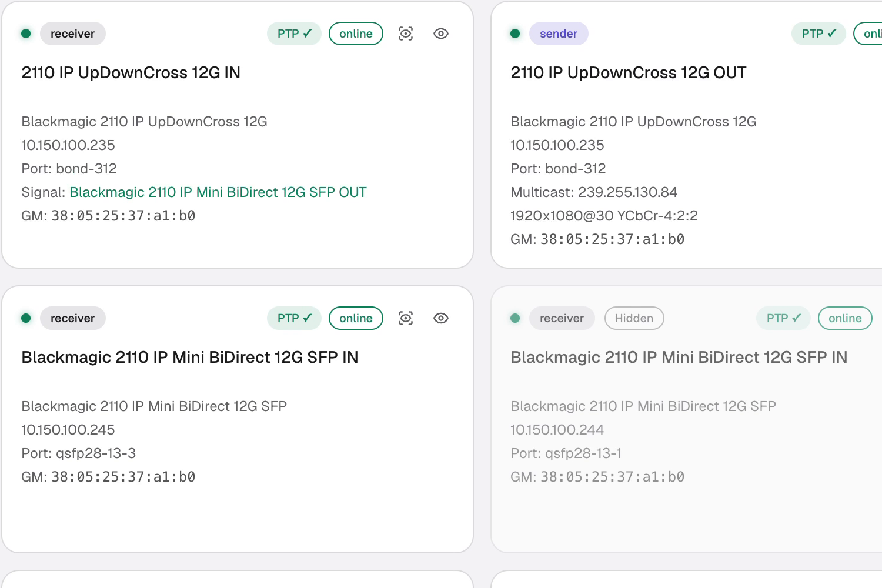Click GM address on UpDownCross 12G IN card

123,216
